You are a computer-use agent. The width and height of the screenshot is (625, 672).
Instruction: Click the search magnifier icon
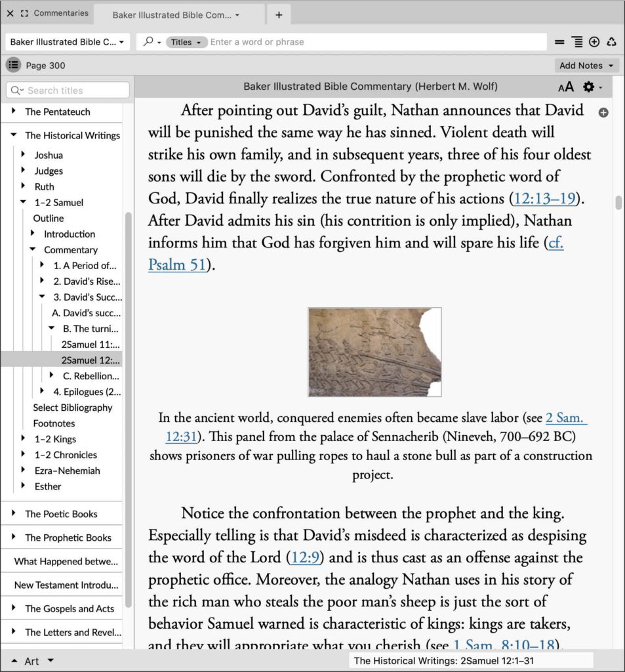[150, 41]
